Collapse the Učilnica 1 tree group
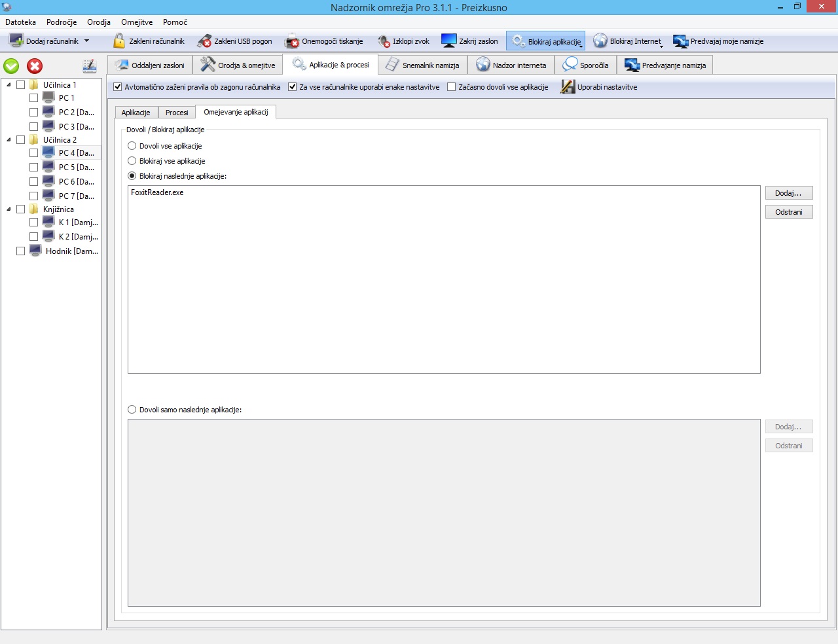 tap(9, 85)
